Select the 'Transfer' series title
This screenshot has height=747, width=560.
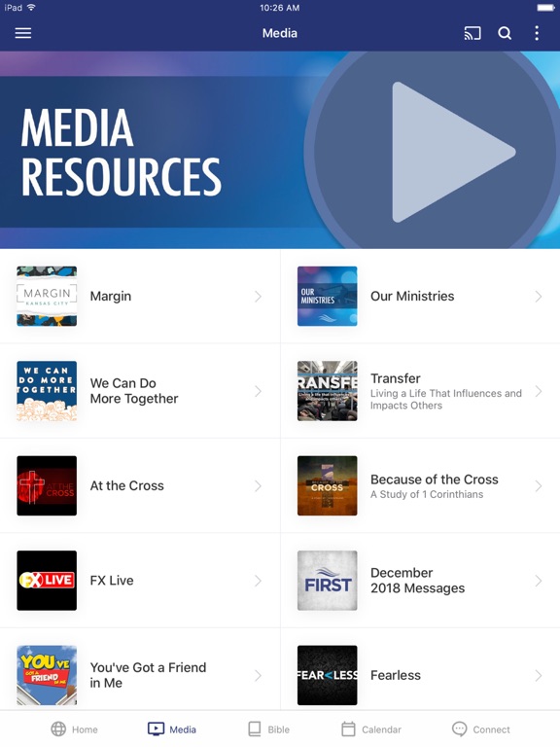[396, 378]
